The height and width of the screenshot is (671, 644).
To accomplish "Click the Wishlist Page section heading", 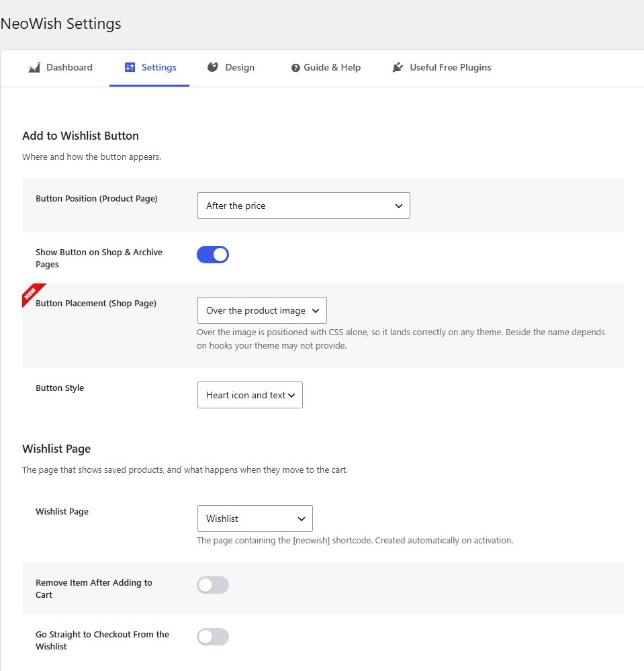I will (x=56, y=449).
